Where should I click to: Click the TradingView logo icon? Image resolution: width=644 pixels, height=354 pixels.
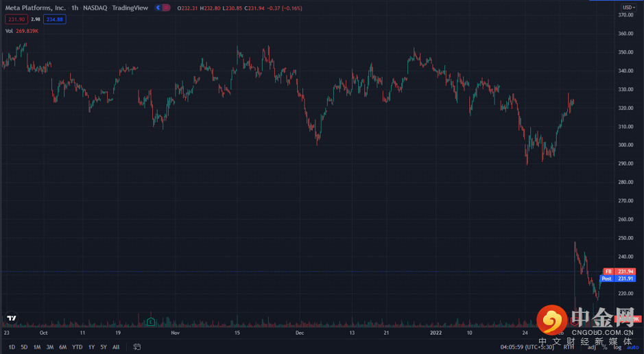[x=12, y=318]
